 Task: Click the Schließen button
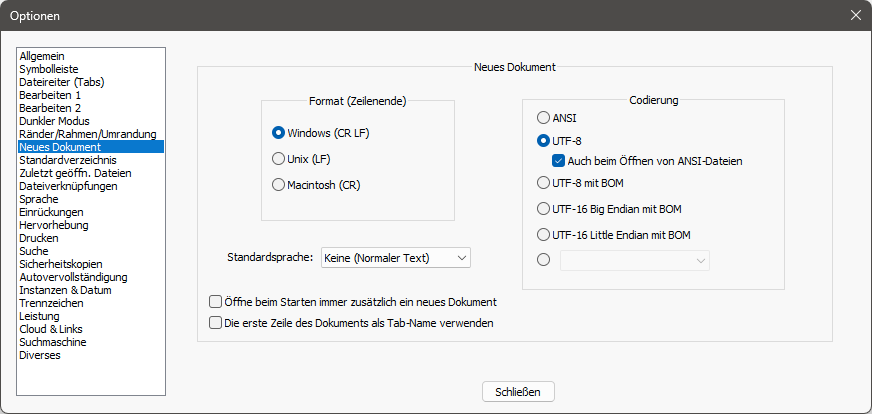518,391
